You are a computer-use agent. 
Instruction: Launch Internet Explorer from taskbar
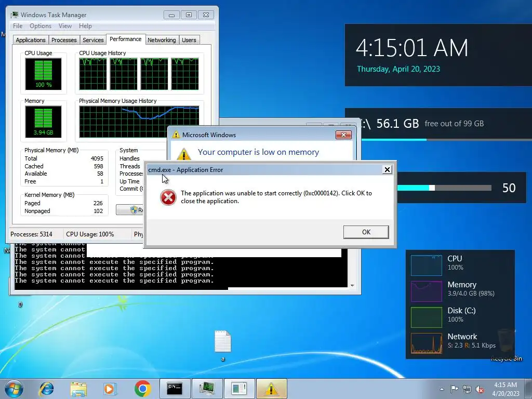(x=46, y=389)
